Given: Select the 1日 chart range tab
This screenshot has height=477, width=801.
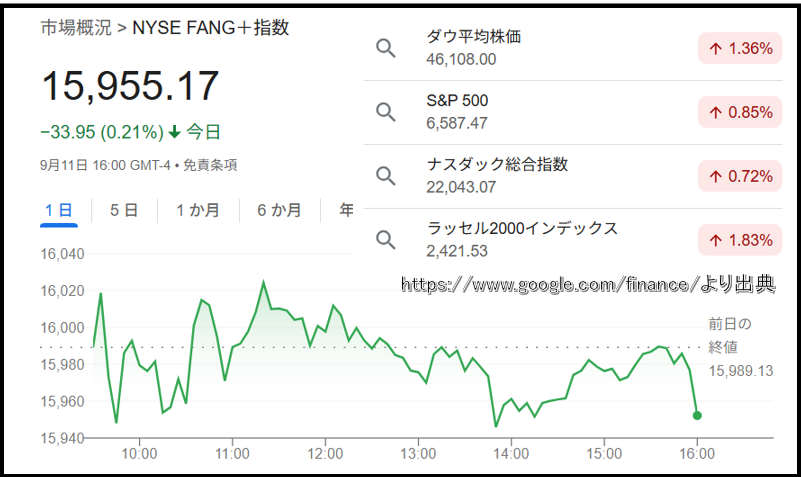Looking at the screenshot, I should (x=59, y=210).
